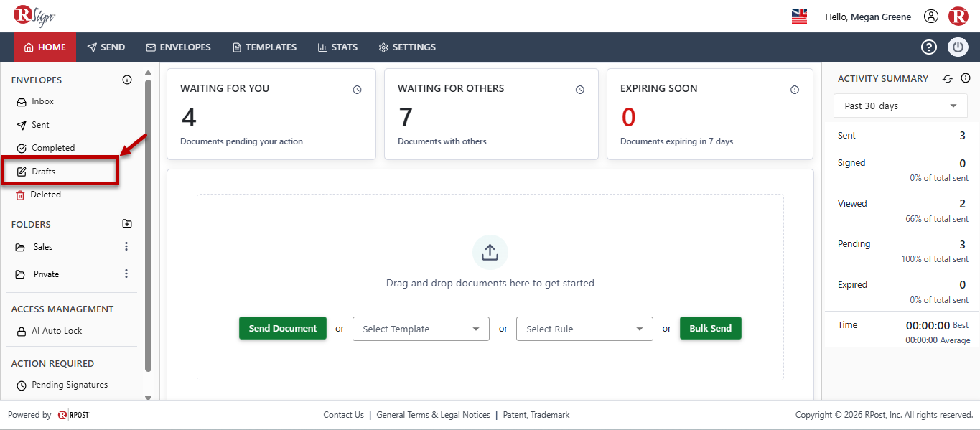
Task: Click the Waiting For You card count
Action: click(189, 117)
